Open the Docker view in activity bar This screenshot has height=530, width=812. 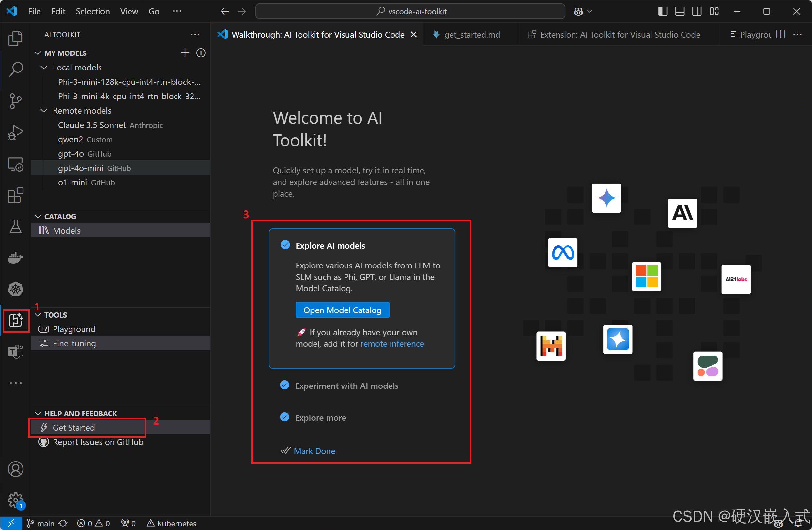(15, 258)
